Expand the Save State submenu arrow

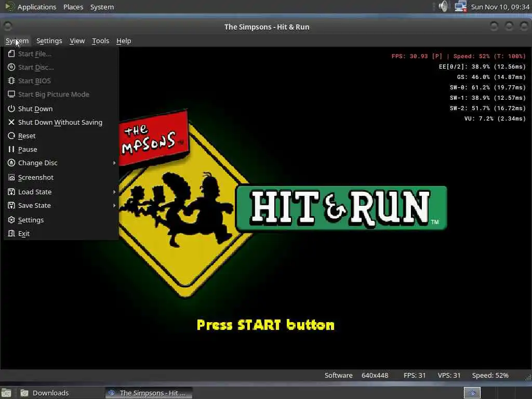tap(114, 205)
